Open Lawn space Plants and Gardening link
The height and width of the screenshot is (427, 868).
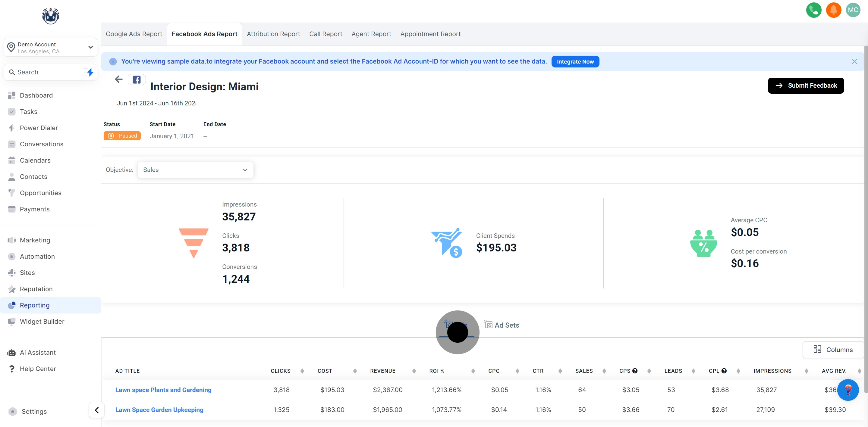(163, 390)
